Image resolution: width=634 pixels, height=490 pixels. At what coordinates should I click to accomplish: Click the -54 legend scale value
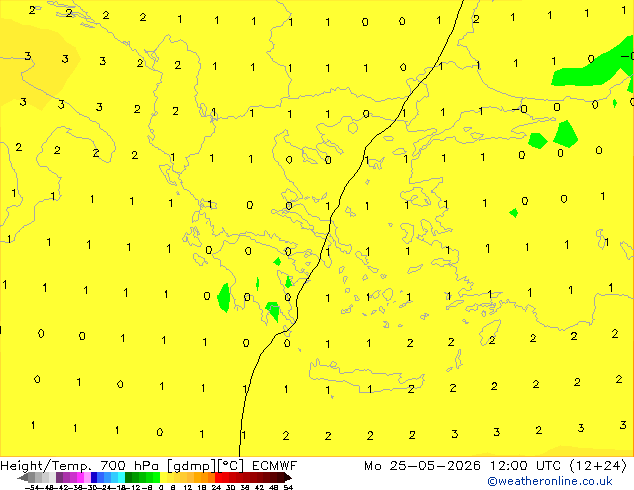pos(34,487)
